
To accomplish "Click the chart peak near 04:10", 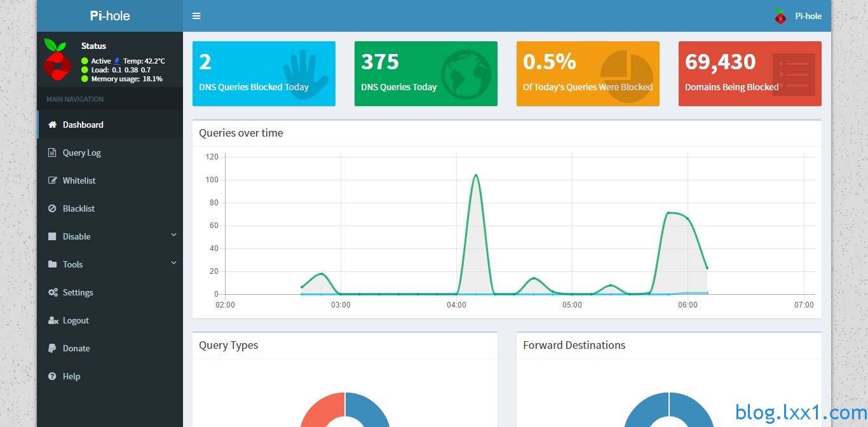I will click(x=475, y=175).
